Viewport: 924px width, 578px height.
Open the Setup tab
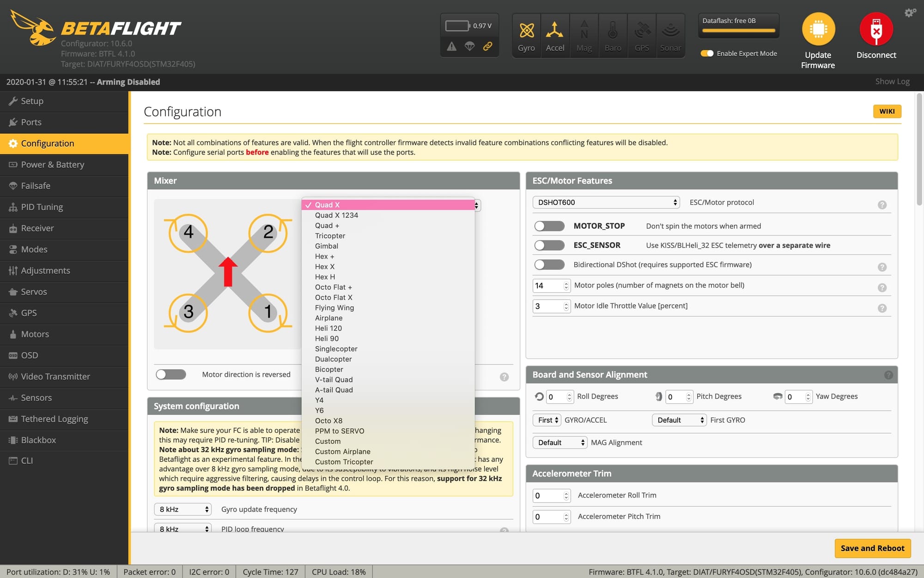(64, 101)
